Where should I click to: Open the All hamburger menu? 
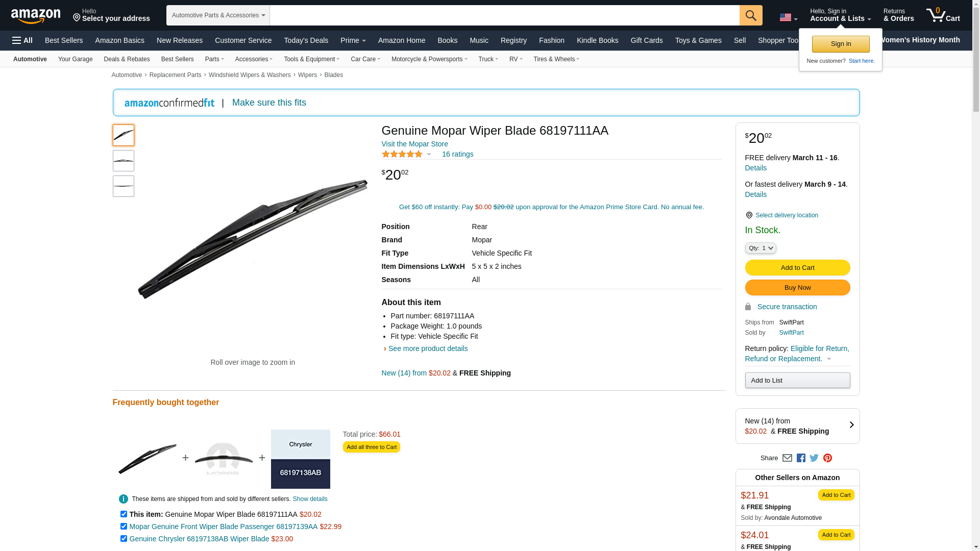click(22, 40)
